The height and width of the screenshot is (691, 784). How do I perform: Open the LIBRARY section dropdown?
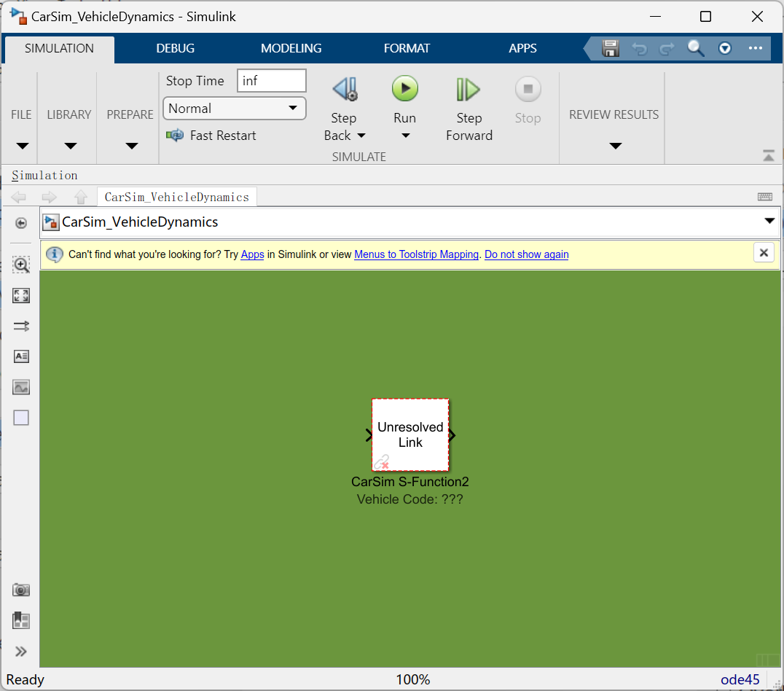click(71, 146)
